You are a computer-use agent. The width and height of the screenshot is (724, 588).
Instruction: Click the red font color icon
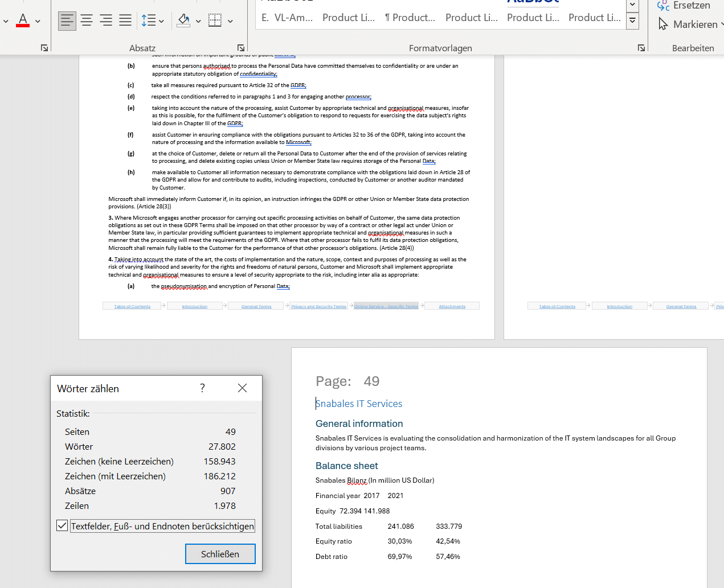point(23,20)
